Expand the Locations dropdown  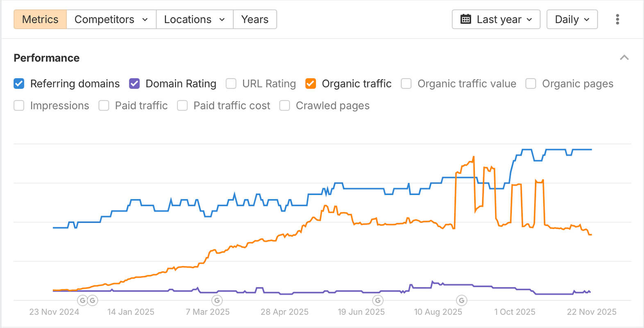(195, 19)
